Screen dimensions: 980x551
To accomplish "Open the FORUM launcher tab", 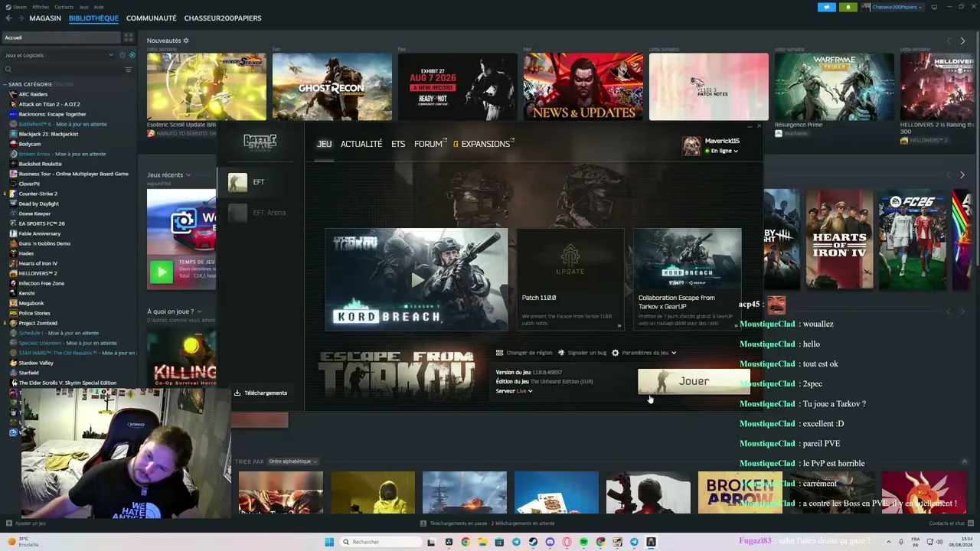I will [429, 144].
